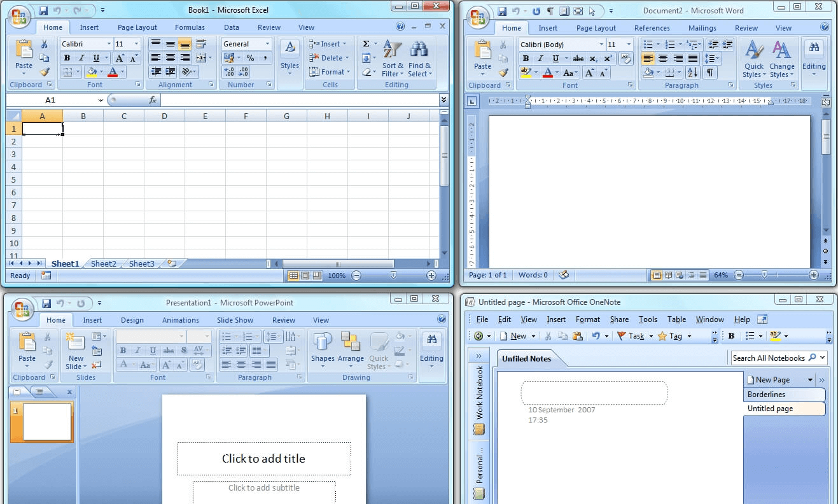Click Strikethrough icon in Word ribbon
This screenshot has width=838, height=504.
(578, 58)
